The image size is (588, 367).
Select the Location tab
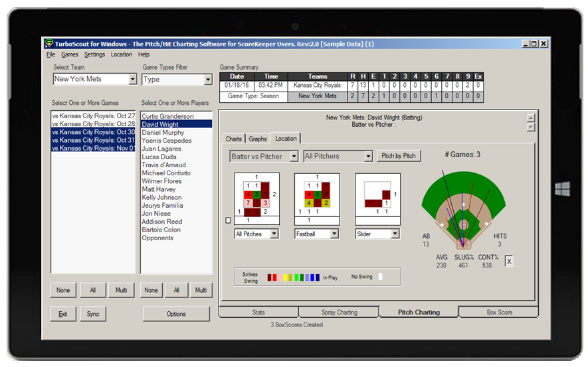286,138
